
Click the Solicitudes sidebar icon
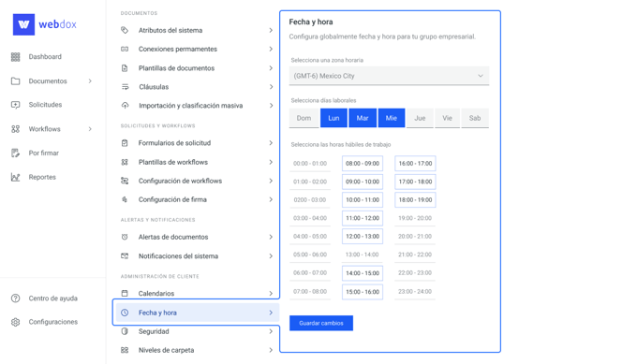click(15, 105)
